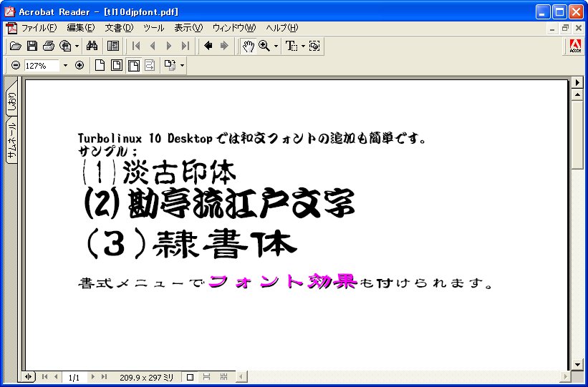The image size is (588, 387).
Task: Click the 1/1 page number field
Action: pyautogui.click(x=74, y=377)
